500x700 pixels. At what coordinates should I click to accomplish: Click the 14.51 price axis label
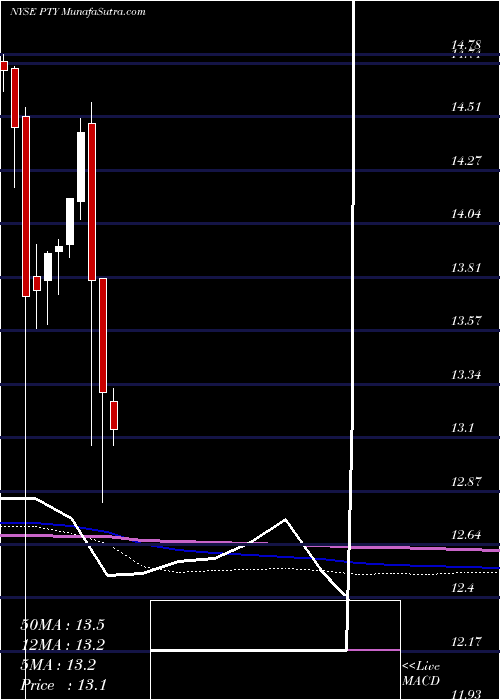tap(466, 107)
